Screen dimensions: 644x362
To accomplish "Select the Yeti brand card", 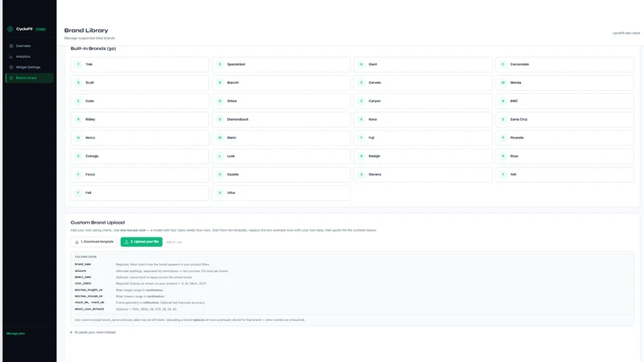I will point(564,175).
